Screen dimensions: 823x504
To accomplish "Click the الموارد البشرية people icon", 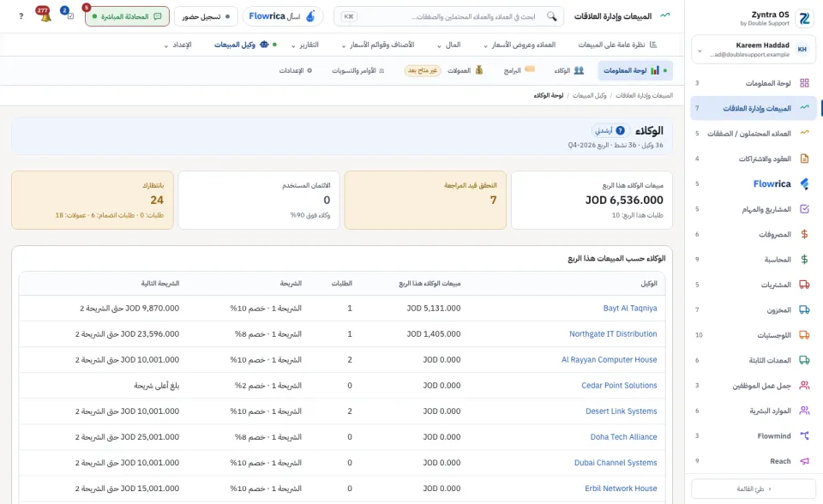I will coord(804,411).
